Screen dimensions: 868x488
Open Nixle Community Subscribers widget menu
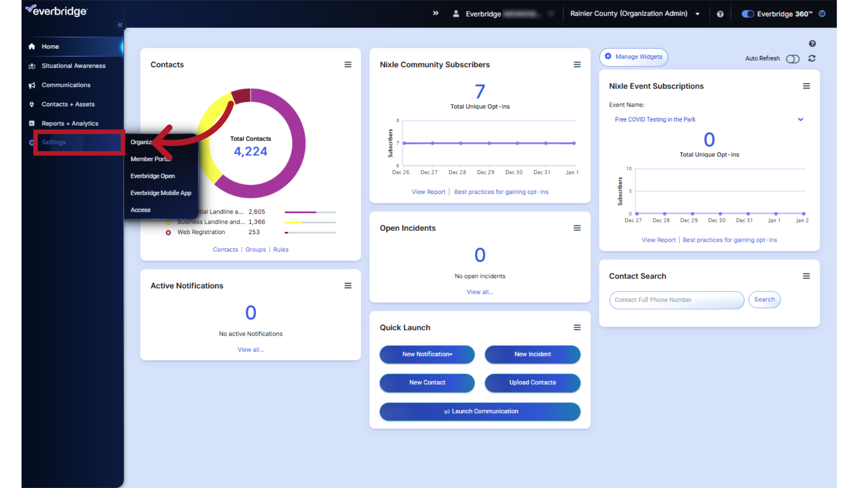coord(577,65)
